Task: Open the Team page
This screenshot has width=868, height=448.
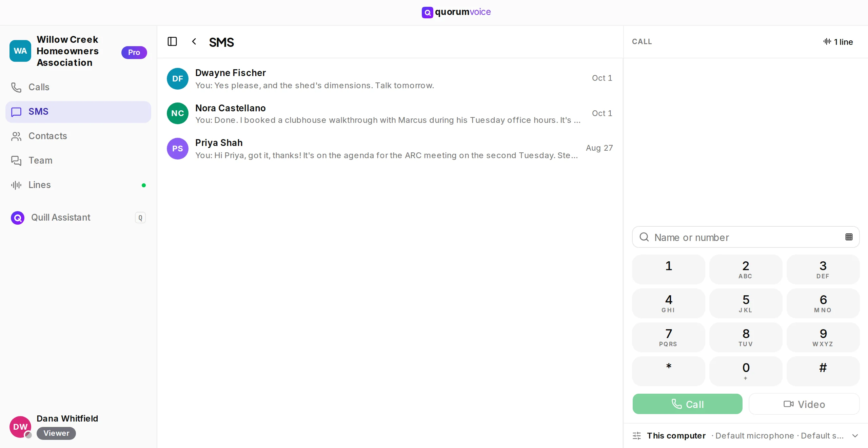Action: coord(78,161)
